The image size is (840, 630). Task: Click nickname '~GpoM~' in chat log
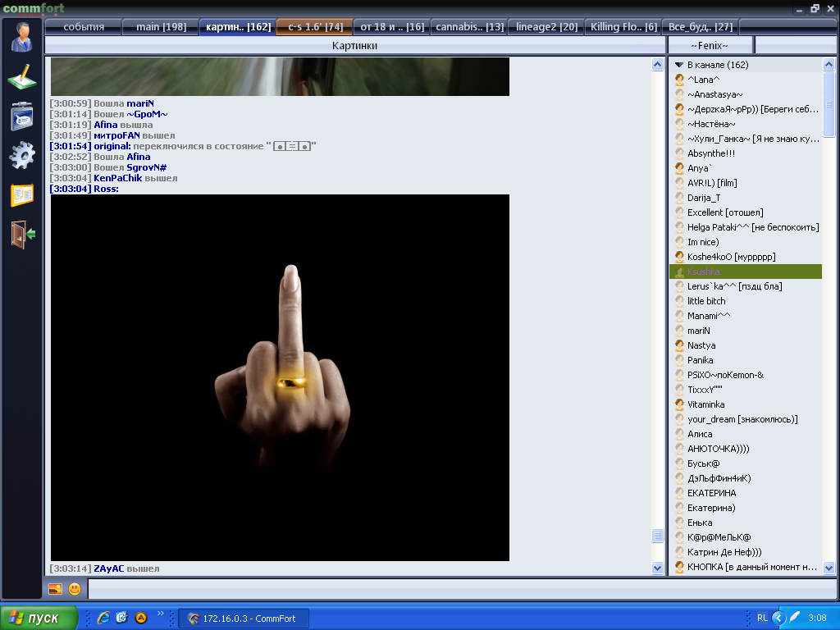(x=148, y=114)
